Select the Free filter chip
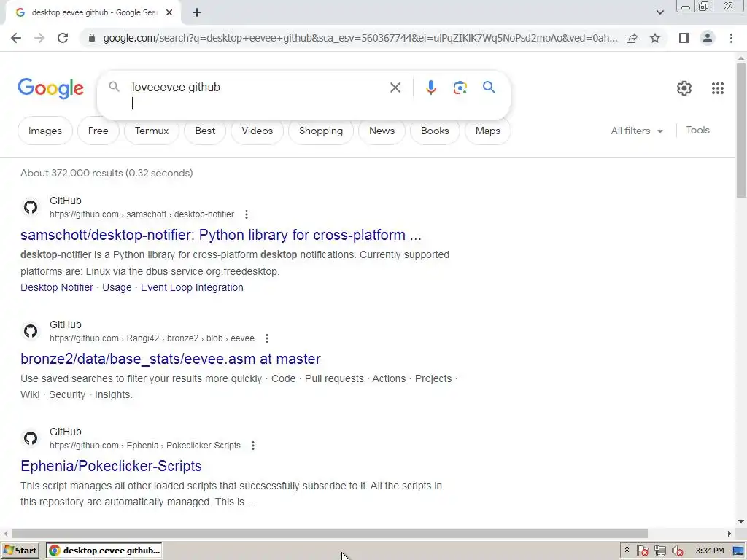This screenshot has height=560, width=747. coord(98,131)
